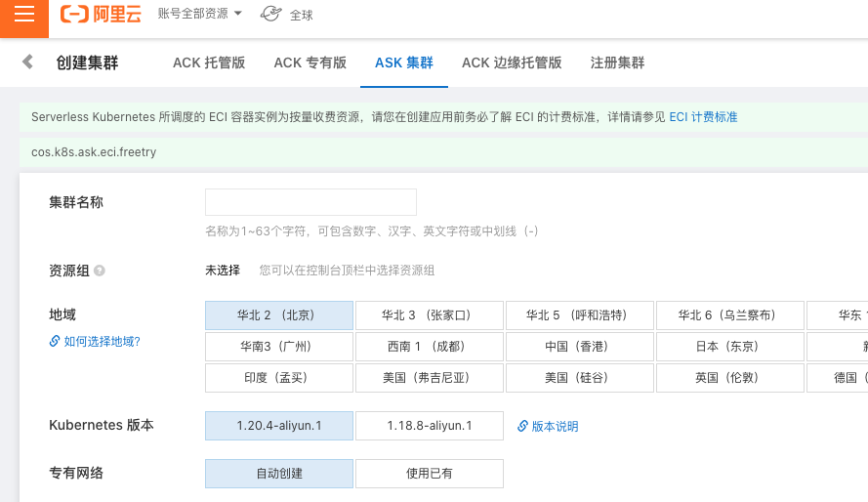868x502 pixels.
Task: Open the ECI 计费标准 link
Action: [703, 117]
